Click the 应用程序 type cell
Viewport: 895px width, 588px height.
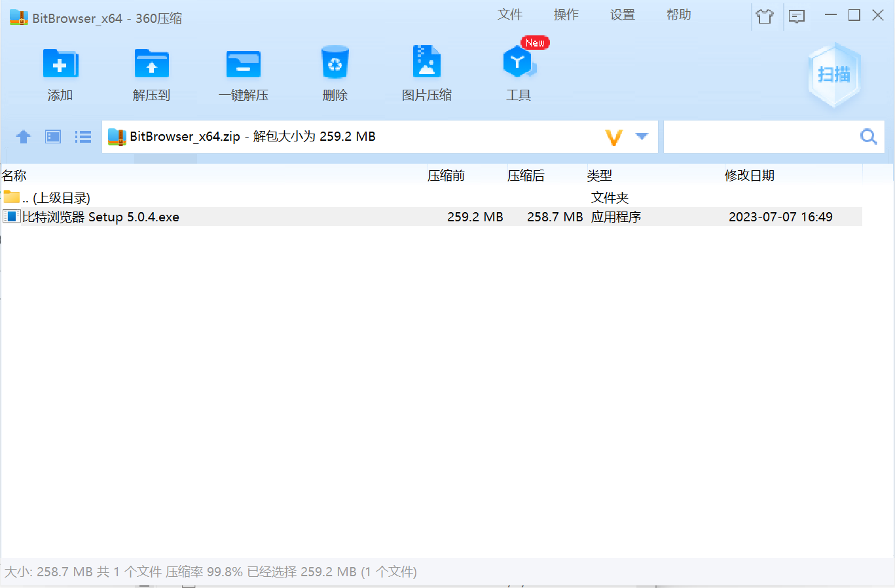pyautogui.click(x=616, y=217)
